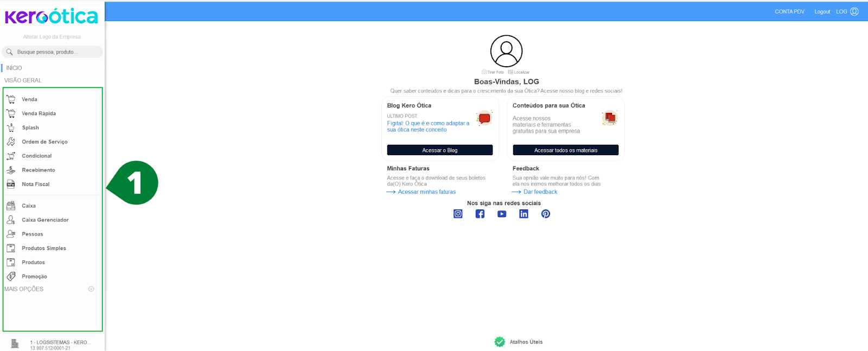Click the Recebimento hand-with-money icon

11,170
